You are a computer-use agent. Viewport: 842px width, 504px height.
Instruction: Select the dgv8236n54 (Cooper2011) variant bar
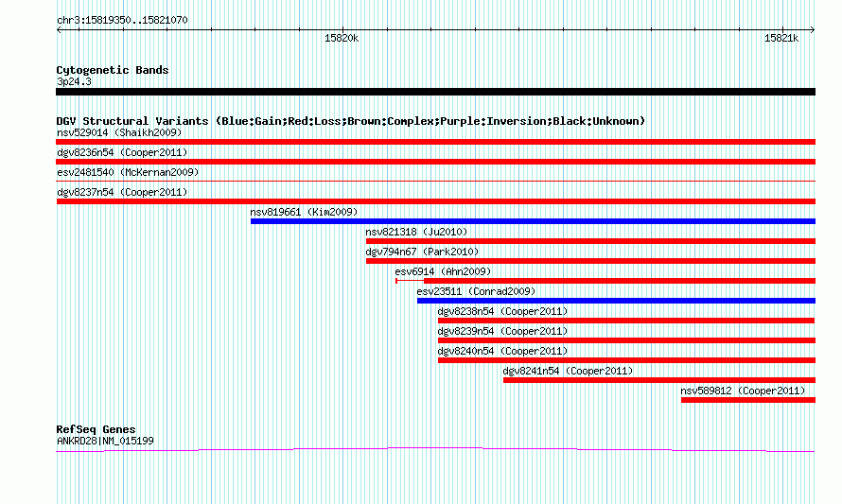[x=435, y=162]
